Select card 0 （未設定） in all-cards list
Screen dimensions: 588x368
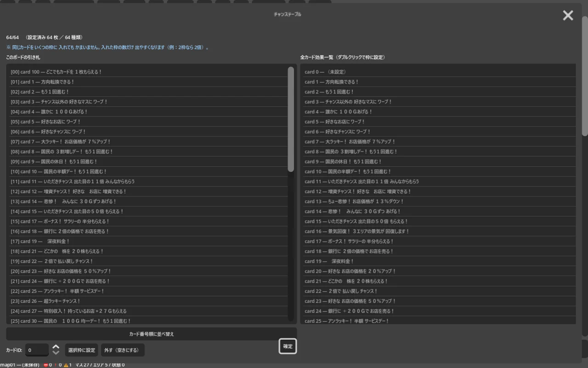coord(439,72)
